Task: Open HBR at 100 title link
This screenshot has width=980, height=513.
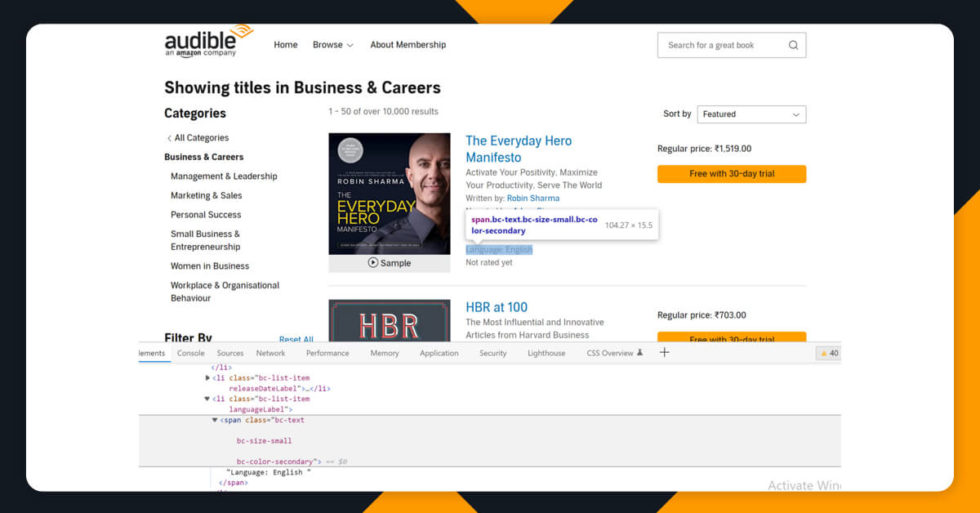Action: [x=496, y=307]
